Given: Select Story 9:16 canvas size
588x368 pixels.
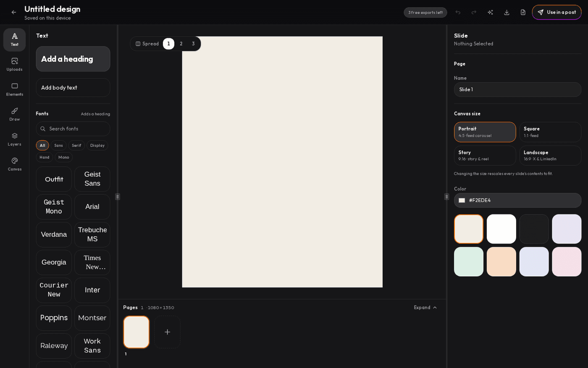Looking at the screenshot, I should (x=485, y=156).
